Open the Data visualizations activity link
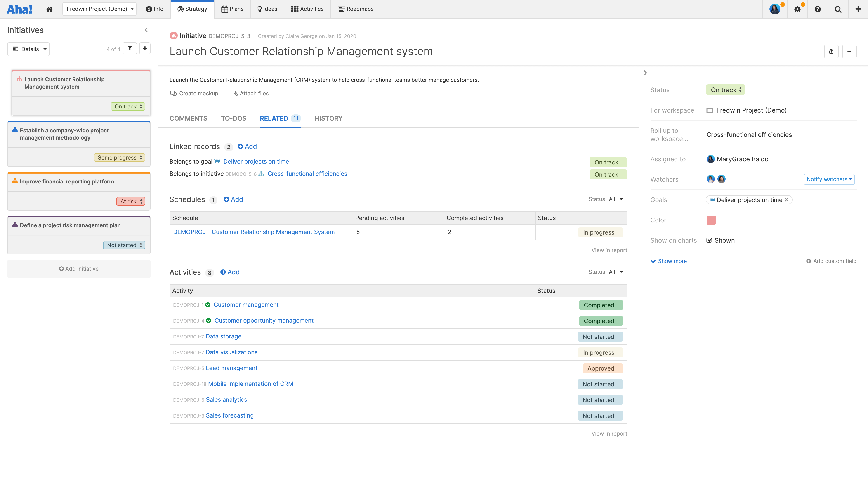 (231, 352)
